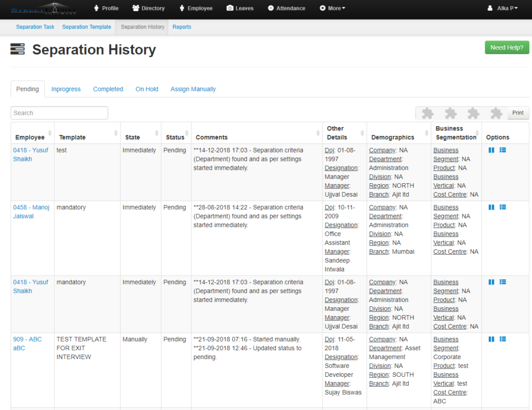This screenshot has height=410, width=532.
Task: Pause the separation task for Yusuf Shaikh
Action: 490,150
